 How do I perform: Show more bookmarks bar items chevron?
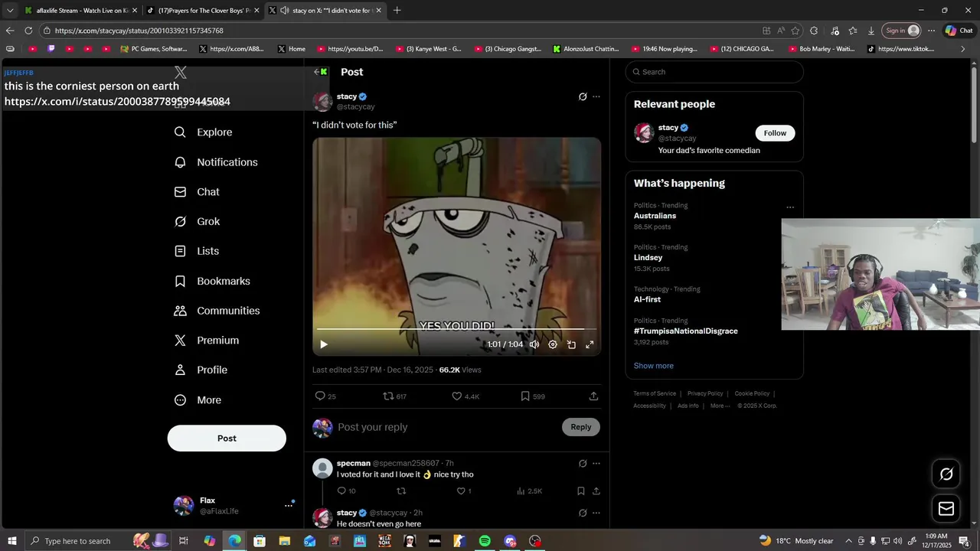tap(963, 49)
